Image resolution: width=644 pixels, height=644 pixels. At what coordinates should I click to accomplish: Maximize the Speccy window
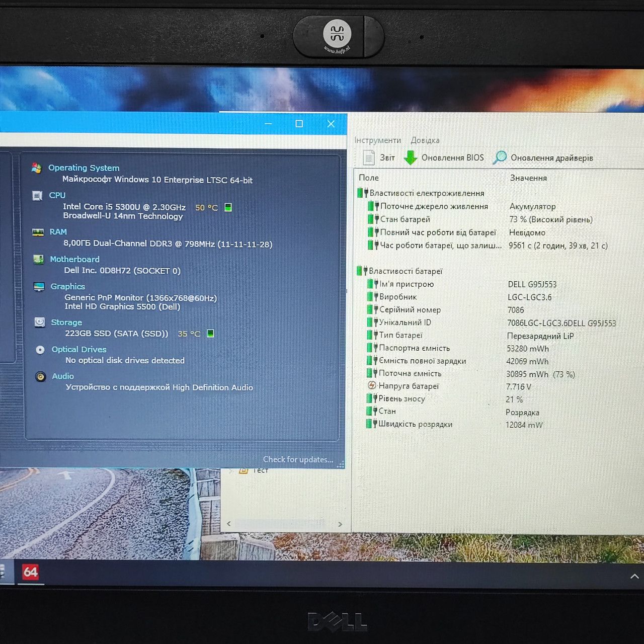[x=299, y=124]
